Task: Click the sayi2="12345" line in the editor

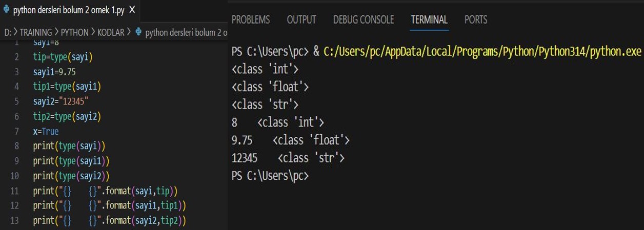Action: click(x=61, y=101)
